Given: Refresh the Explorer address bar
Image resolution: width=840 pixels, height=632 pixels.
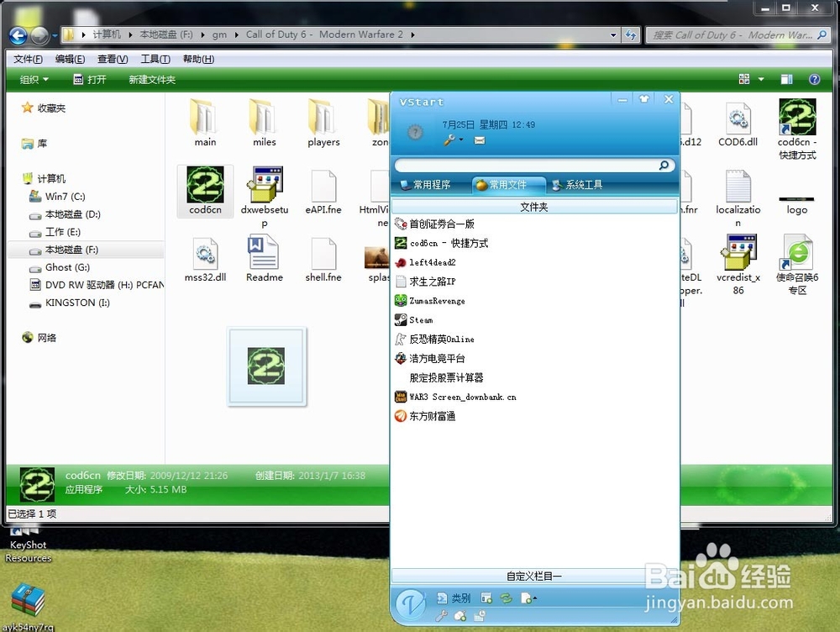Looking at the screenshot, I should coord(631,34).
